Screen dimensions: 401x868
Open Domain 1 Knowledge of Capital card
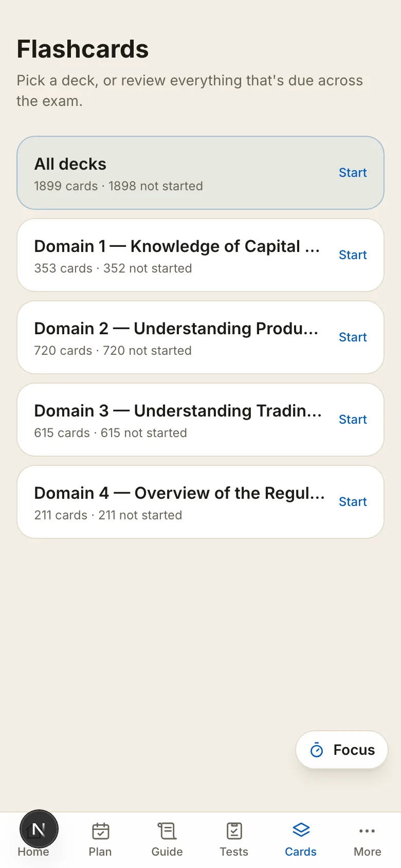(x=200, y=255)
